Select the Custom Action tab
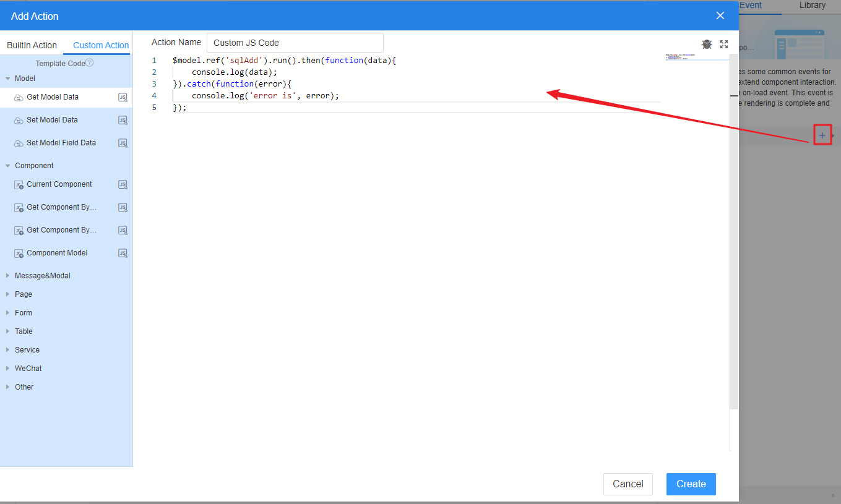Image resolution: width=841 pixels, height=504 pixels. point(101,45)
